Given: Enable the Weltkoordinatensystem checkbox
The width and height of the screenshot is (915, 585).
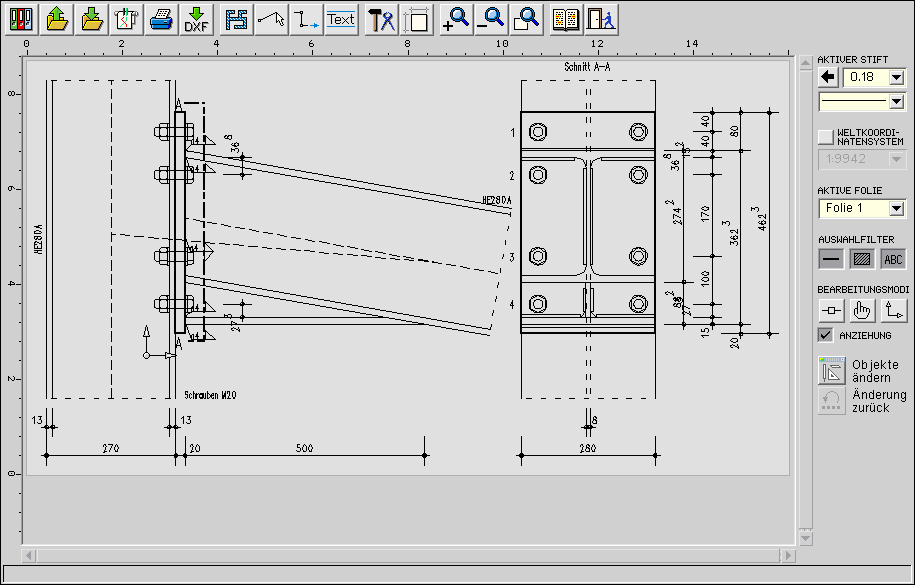Looking at the screenshot, I should click(x=825, y=136).
